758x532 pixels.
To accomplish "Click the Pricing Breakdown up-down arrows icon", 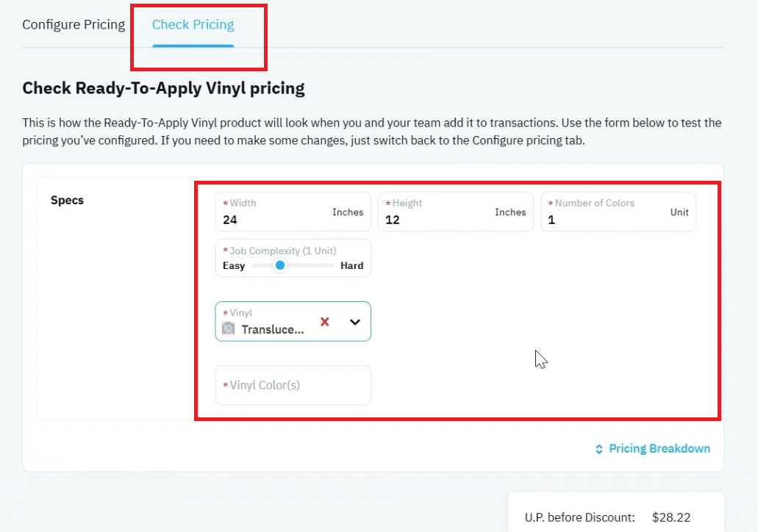I will point(599,449).
